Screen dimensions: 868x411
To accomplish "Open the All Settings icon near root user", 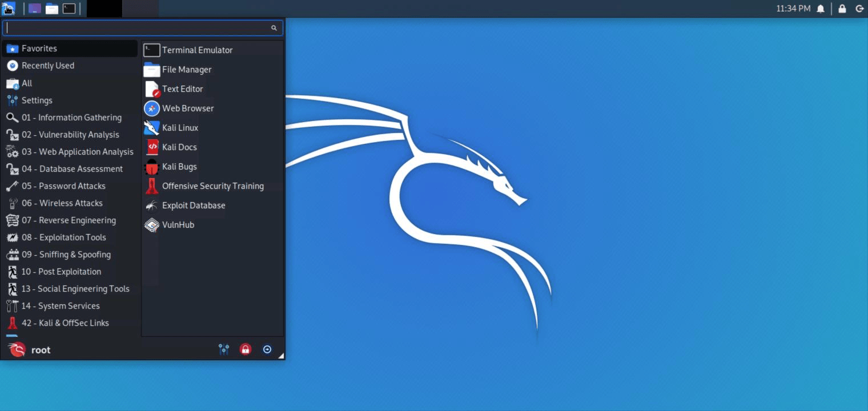I will [x=224, y=349].
